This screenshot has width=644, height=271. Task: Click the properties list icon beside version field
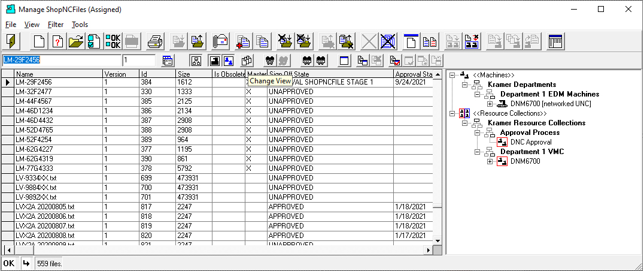point(168,61)
